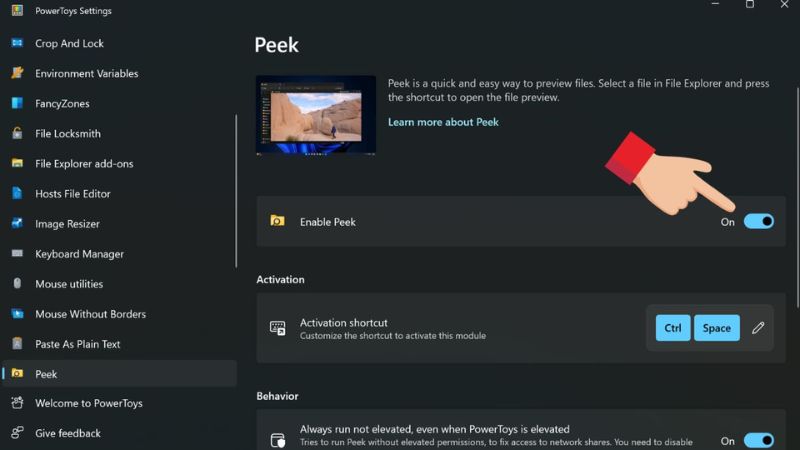Click the Crop And Lock sidebar icon
The width and height of the screenshot is (800, 450).
point(17,43)
